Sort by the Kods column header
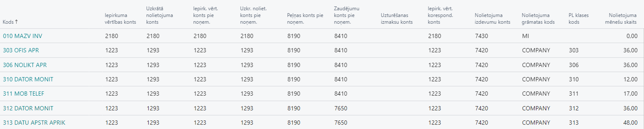Viewport: 644px width, 129px height. click(x=8, y=22)
